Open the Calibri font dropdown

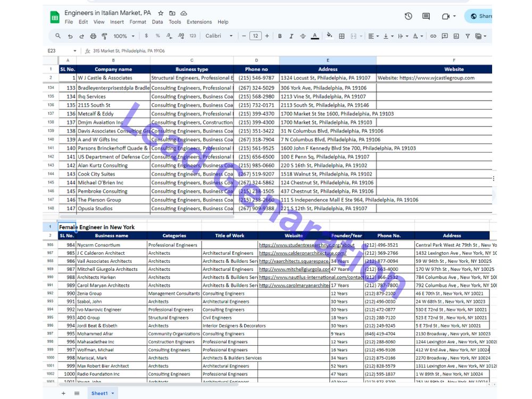tap(219, 36)
